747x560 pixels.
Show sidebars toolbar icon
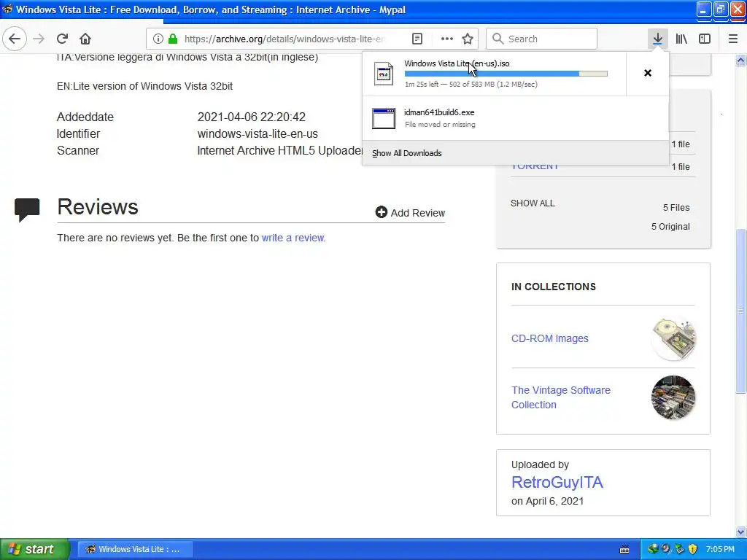(705, 39)
